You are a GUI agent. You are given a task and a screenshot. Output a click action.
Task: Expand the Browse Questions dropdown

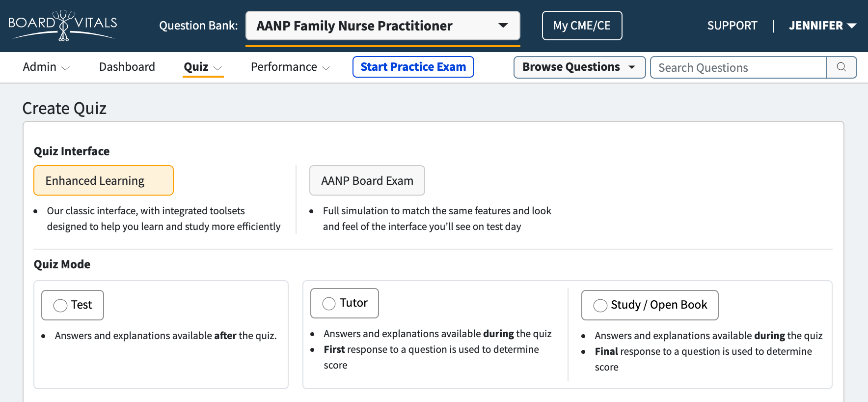pos(579,67)
